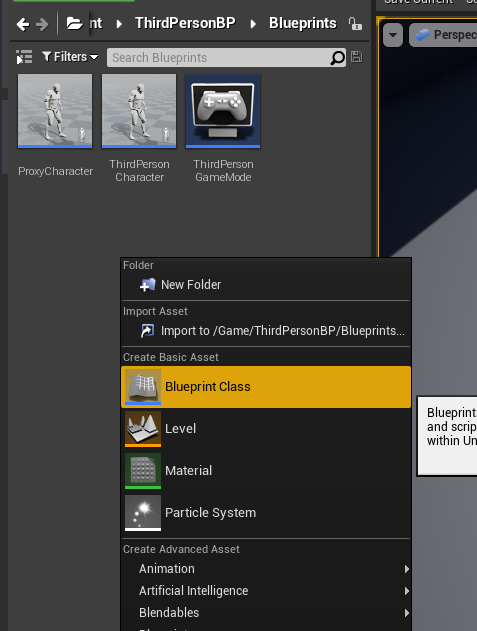Click ThirdPersonBP in the breadcrumb path

point(185,23)
